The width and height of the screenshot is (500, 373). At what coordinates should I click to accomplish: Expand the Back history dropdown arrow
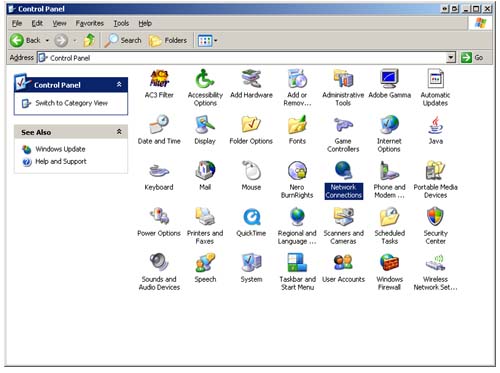47,40
